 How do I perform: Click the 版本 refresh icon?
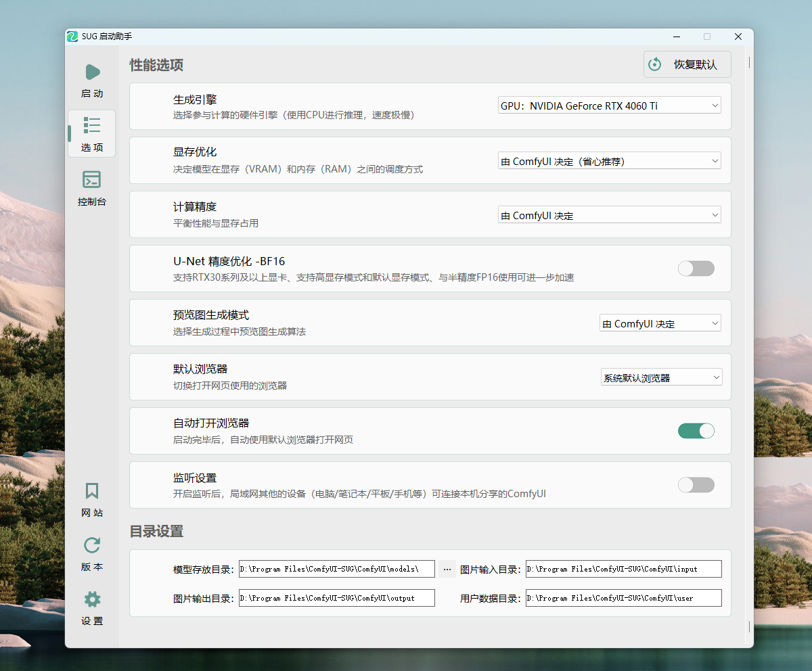pos(92,545)
